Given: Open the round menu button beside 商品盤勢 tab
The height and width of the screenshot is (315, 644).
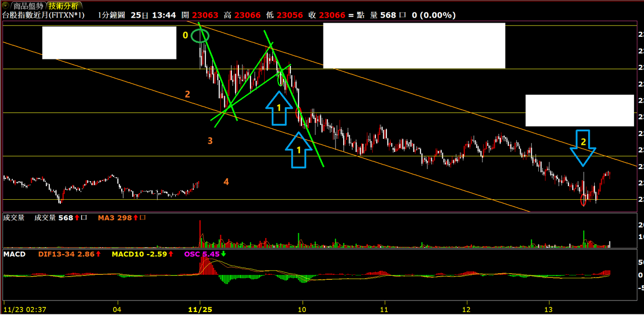Looking at the screenshot, I should click(6, 6).
